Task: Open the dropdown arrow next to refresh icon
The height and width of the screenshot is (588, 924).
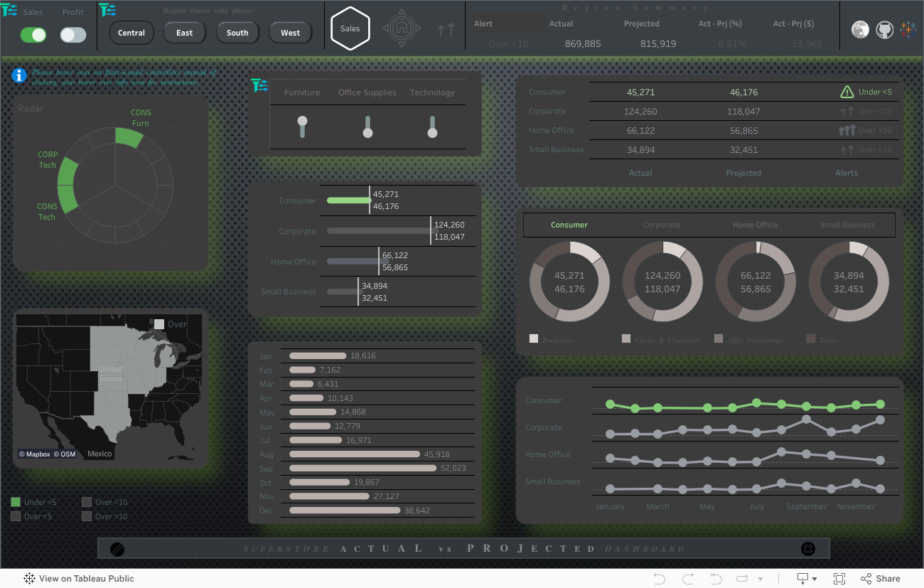Action: pyautogui.click(x=761, y=579)
